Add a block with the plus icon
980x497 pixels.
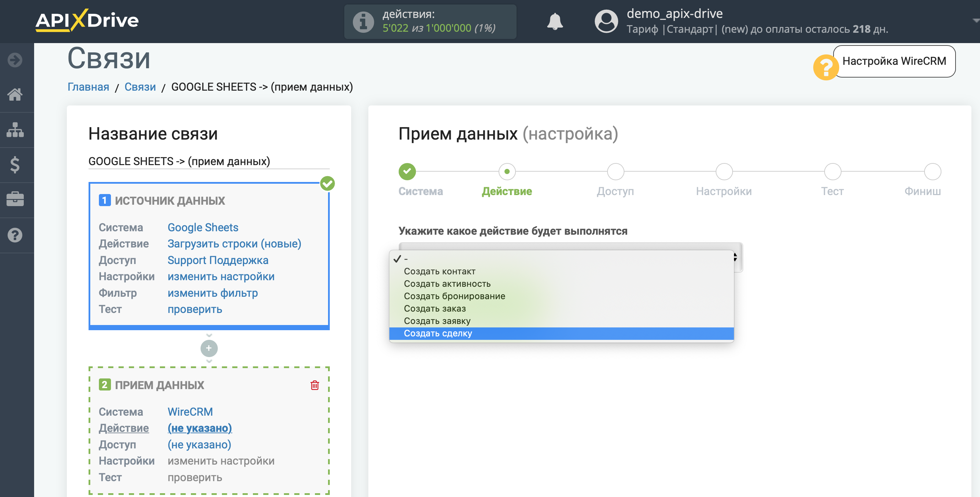(x=209, y=348)
